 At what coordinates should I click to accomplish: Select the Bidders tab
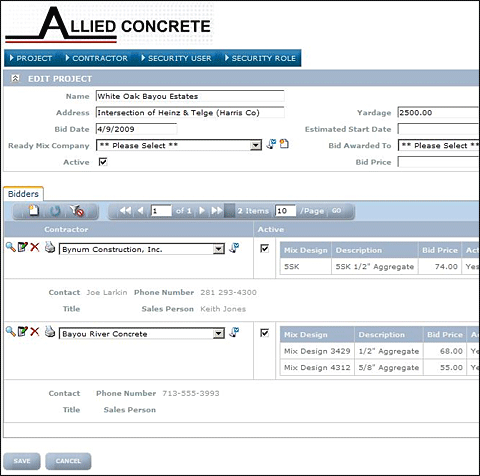[x=23, y=194]
